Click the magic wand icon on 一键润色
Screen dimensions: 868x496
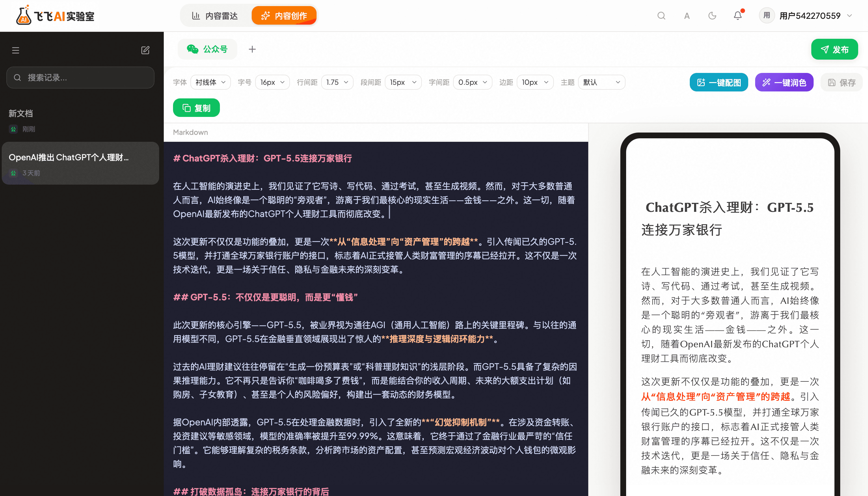(766, 82)
